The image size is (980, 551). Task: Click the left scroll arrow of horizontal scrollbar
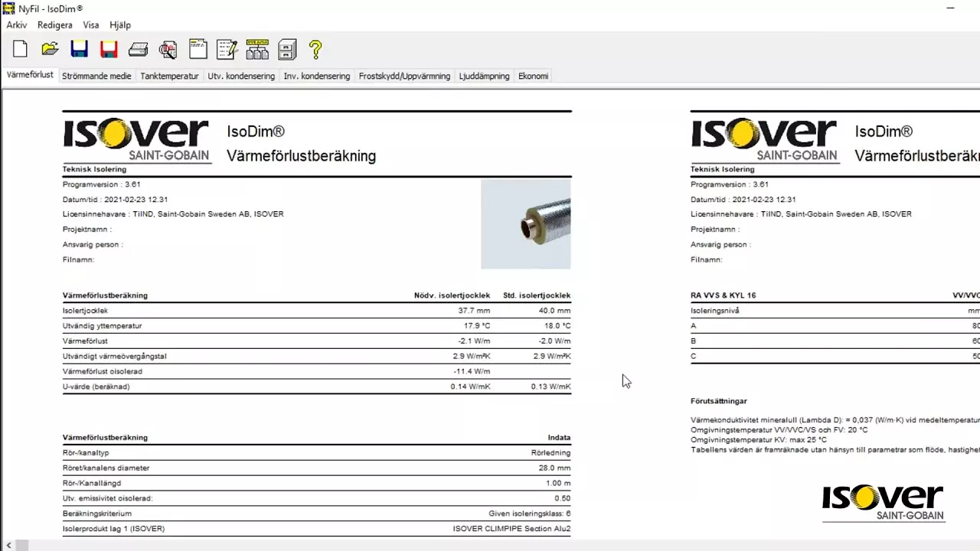8,545
